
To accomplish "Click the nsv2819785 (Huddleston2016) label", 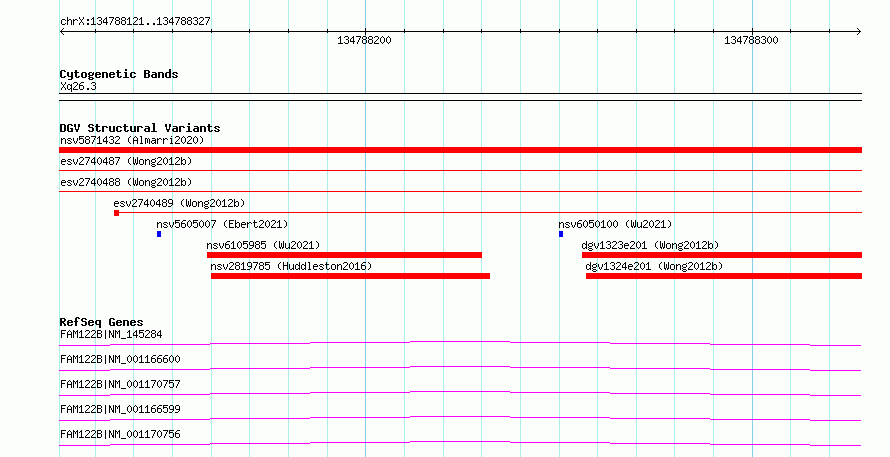I will coord(291,266).
